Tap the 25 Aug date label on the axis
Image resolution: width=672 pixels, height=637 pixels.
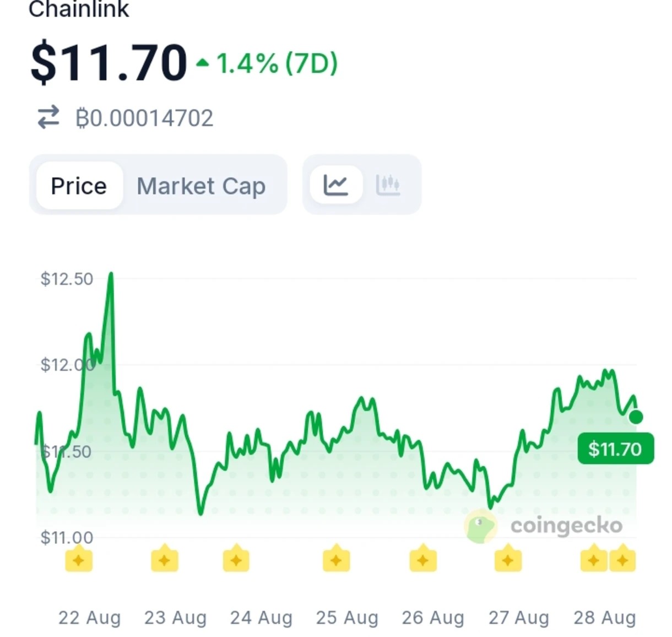[x=347, y=617]
